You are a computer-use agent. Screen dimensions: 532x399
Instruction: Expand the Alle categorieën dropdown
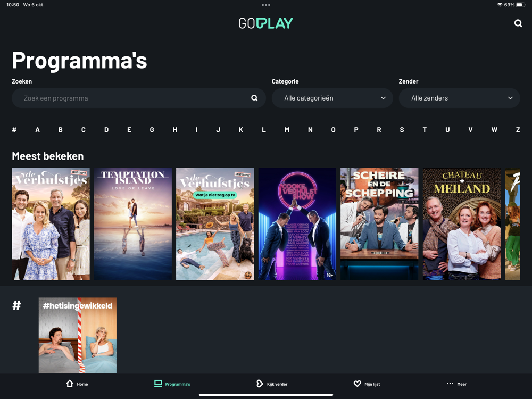332,98
